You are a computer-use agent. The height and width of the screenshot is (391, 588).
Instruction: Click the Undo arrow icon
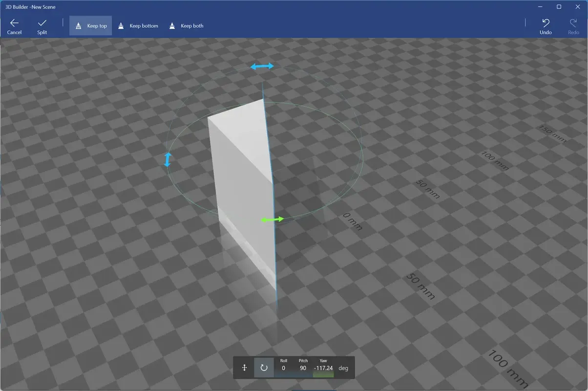coord(545,23)
